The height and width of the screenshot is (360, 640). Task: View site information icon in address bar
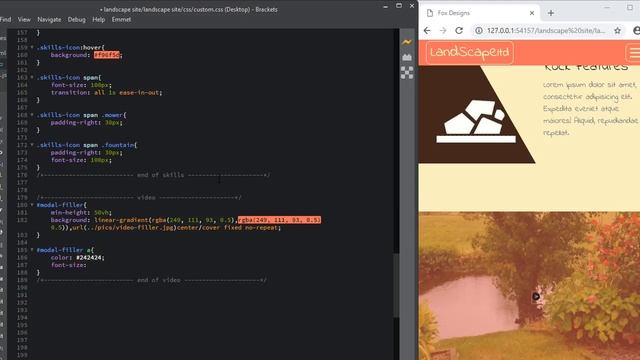coord(479,30)
